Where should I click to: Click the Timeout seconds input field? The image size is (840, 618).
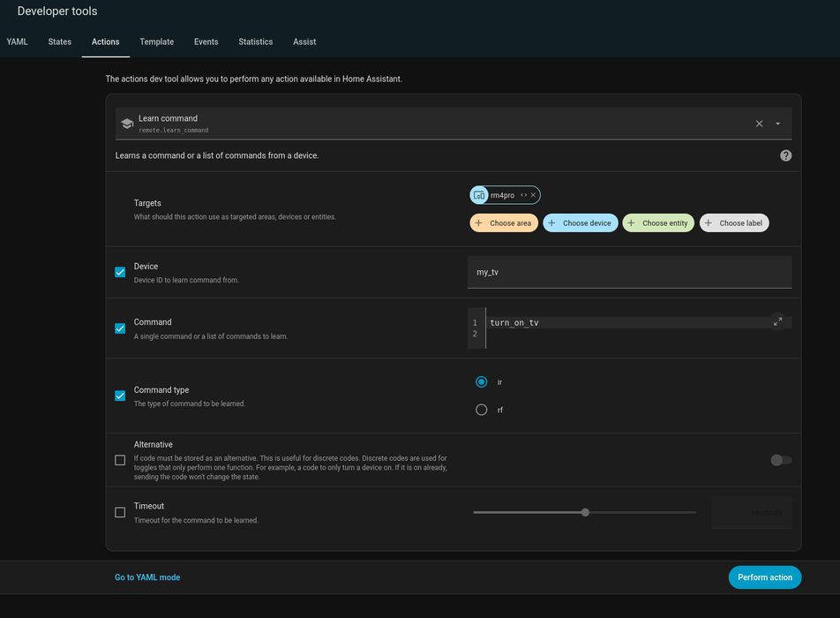tap(752, 512)
